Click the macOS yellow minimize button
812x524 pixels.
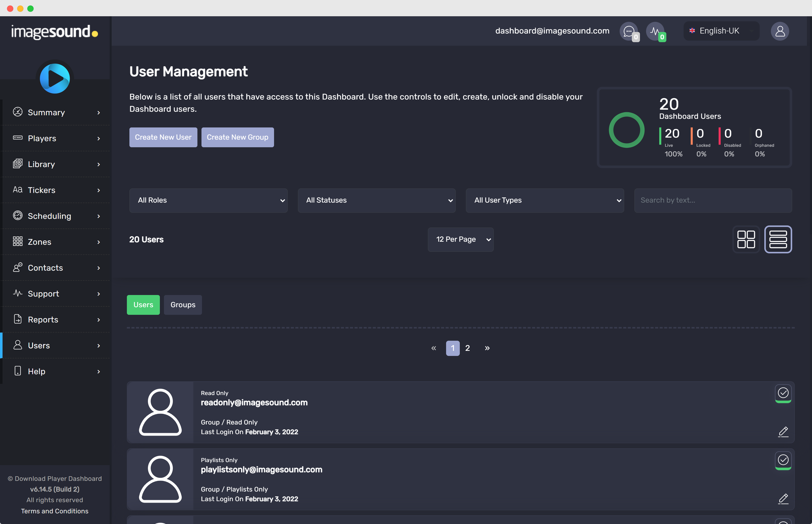coord(20,9)
